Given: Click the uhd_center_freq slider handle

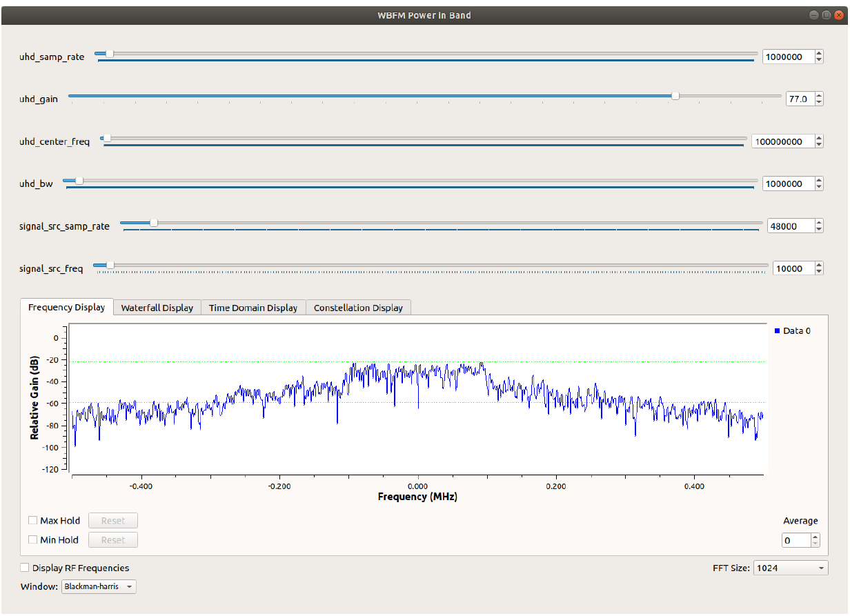Looking at the screenshot, I should point(107,138).
